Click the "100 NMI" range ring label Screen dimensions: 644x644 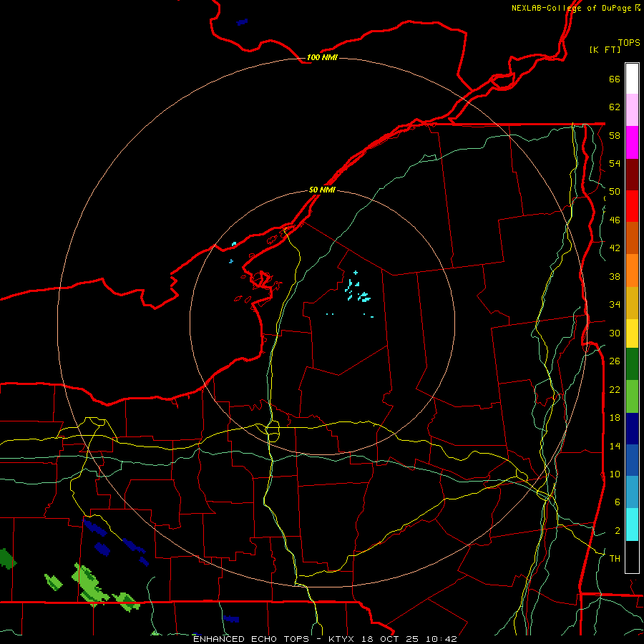coord(322,57)
